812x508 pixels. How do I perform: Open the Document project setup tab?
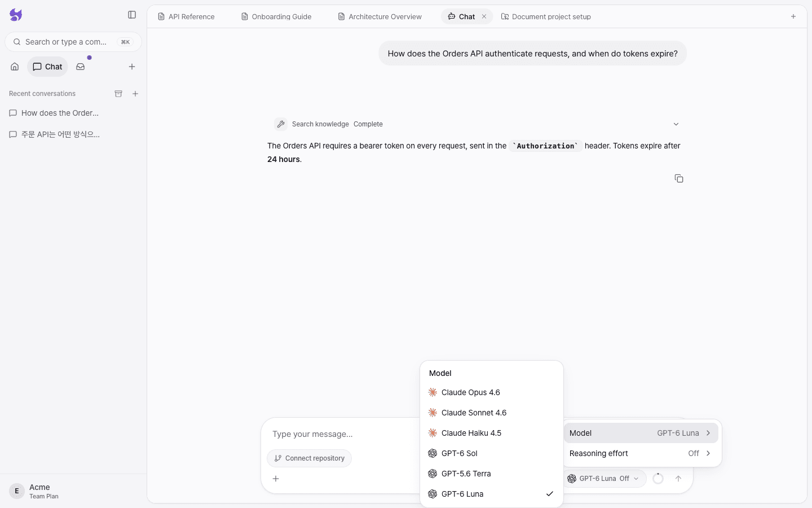[546, 16]
